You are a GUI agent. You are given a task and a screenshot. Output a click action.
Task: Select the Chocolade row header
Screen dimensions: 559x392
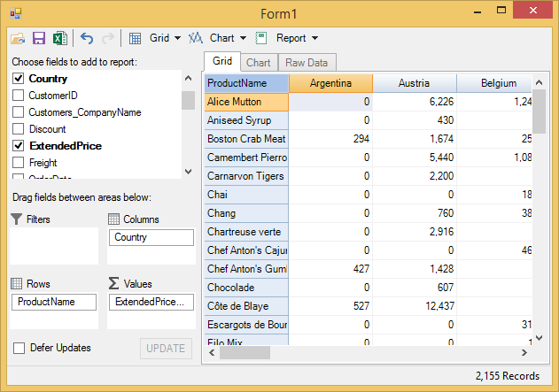point(246,288)
